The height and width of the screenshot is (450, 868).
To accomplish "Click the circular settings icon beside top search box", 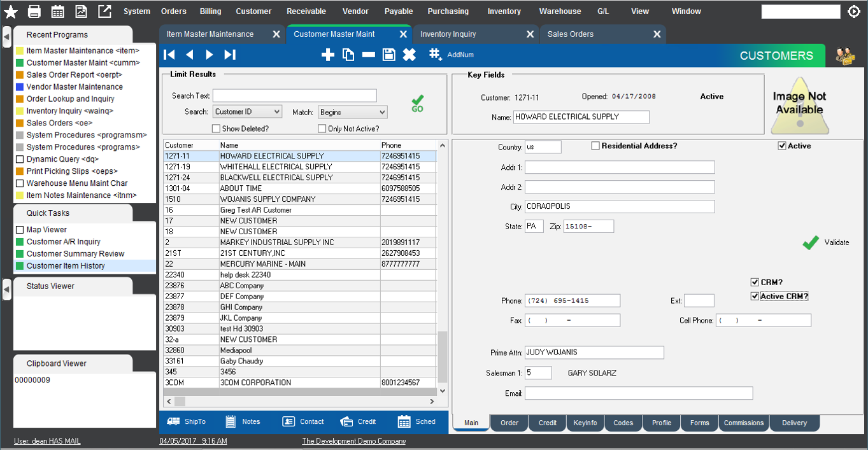I will click(854, 11).
